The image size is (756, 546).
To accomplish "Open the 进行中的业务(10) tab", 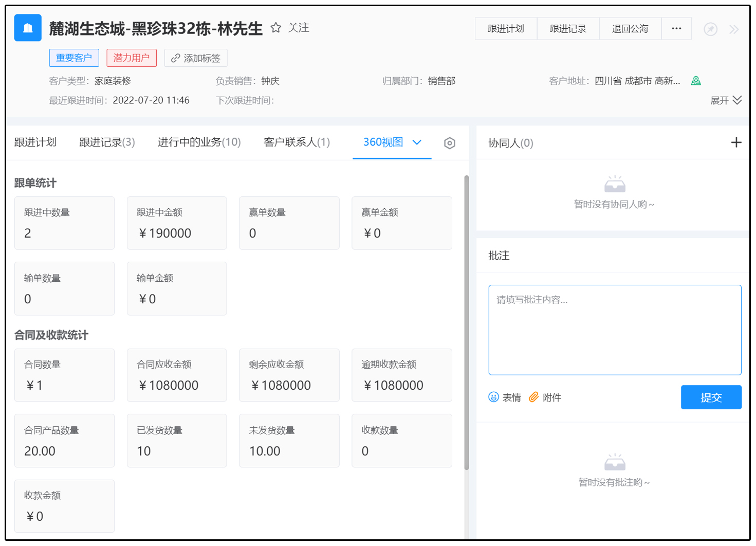I will tap(199, 142).
